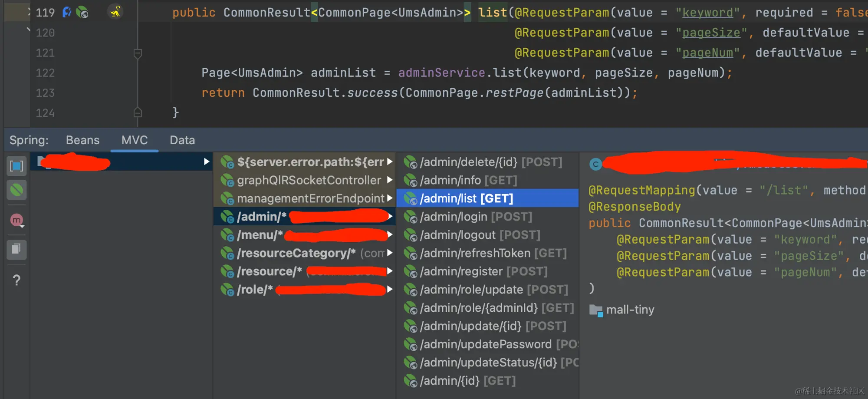This screenshot has width=868, height=399.
Task: Select managementErrorEndpoint in the controller list
Action: [x=305, y=198]
